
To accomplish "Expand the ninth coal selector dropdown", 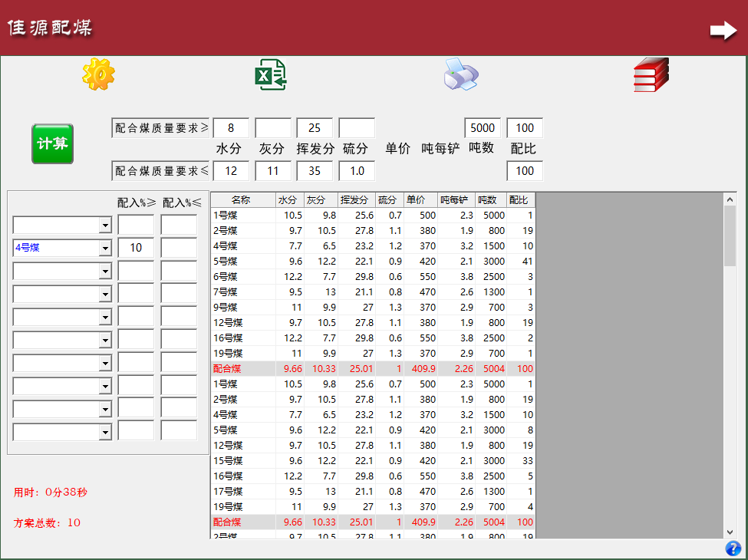I will tap(105, 410).
